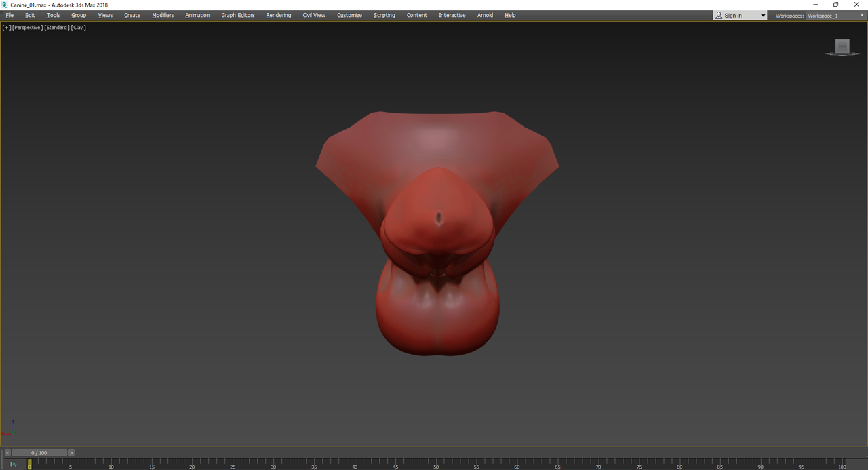The height and width of the screenshot is (470, 868).
Task: Open the Mini Curve Editor icon
Action: pyautogui.click(x=13, y=465)
